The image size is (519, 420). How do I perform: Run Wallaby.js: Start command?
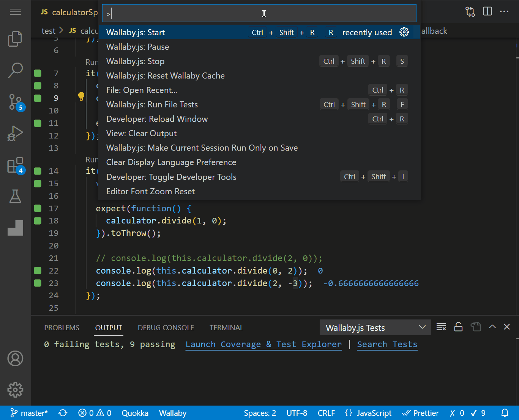pyautogui.click(x=259, y=32)
